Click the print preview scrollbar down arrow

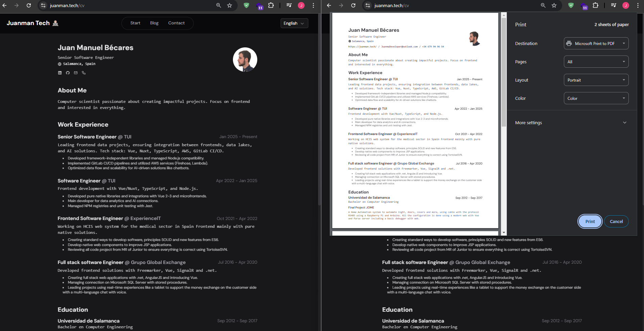(x=504, y=233)
